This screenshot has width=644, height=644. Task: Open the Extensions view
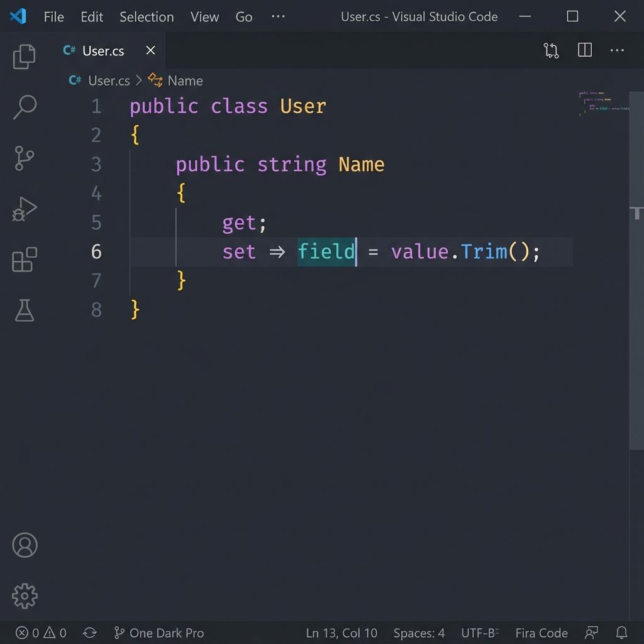point(24,259)
